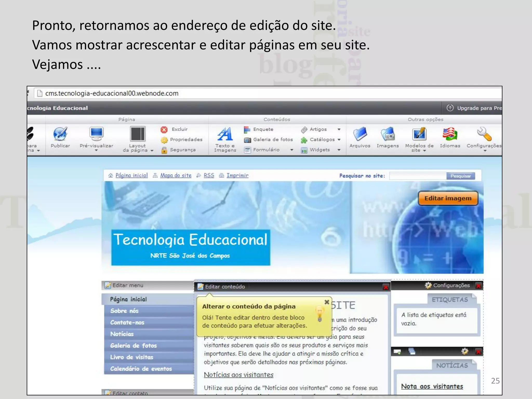Screen dimensions: 532x399
Task: Open page Propriedades gear icon
Action: [164, 140]
